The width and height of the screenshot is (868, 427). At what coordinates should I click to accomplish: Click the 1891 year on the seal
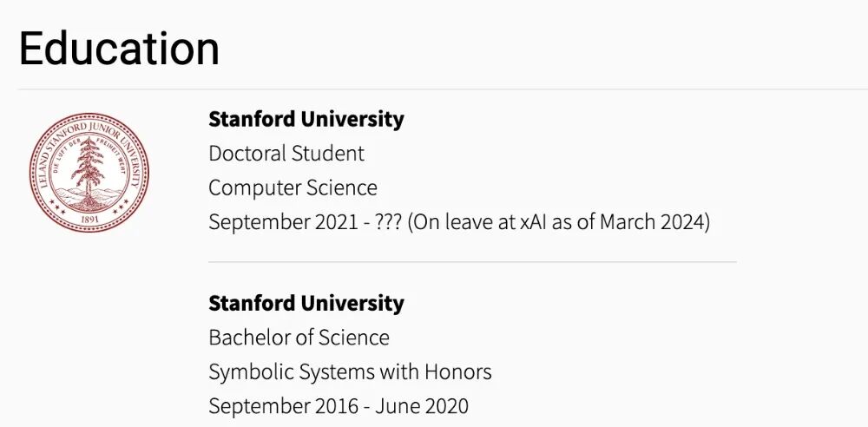[x=89, y=220]
